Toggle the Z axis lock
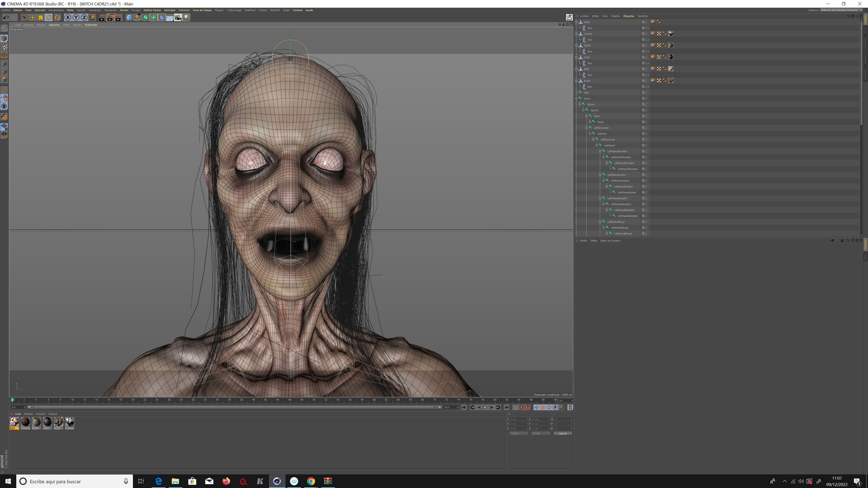Screen dimensions: 868x488 [x=84, y=18]
